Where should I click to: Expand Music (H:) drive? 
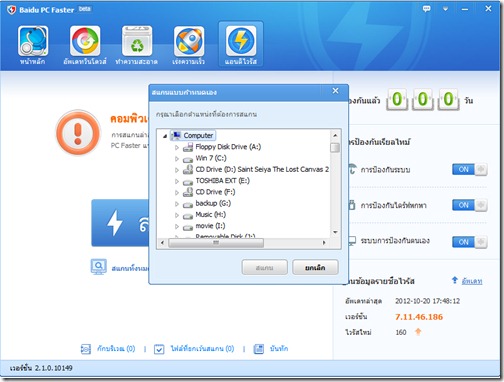pos(177,215)
